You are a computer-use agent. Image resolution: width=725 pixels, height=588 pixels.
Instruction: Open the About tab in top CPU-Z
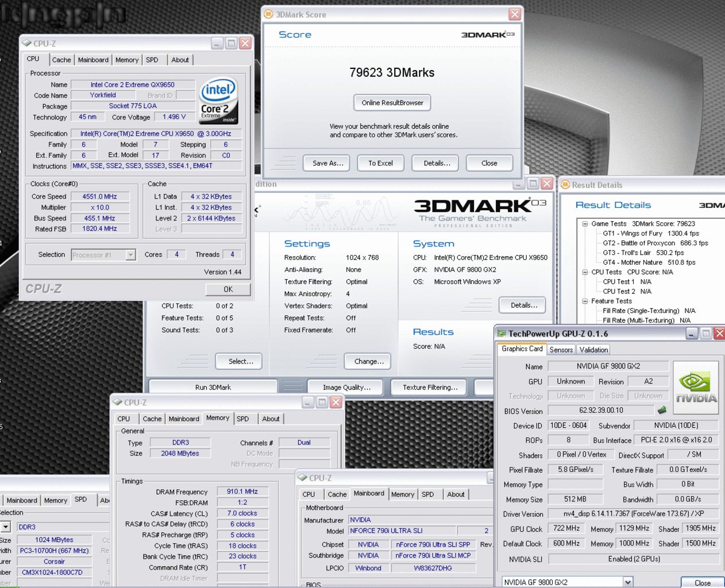(x=180, y=60)
